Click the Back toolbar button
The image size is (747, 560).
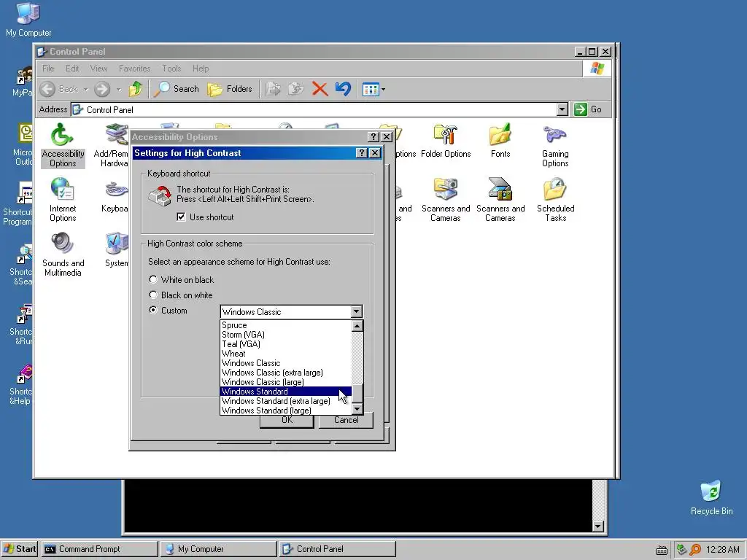pos(60,89)
